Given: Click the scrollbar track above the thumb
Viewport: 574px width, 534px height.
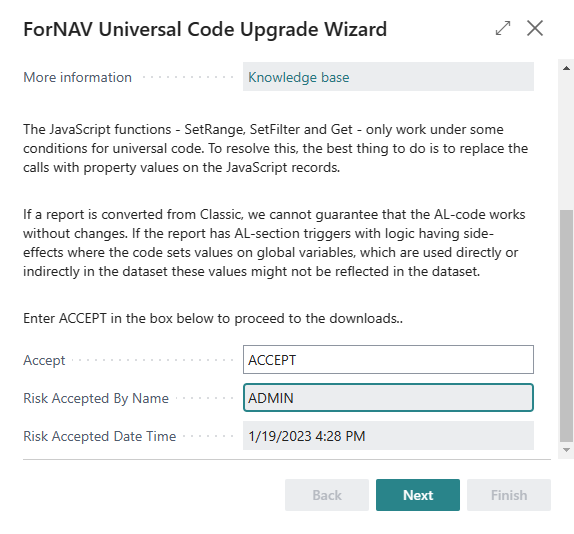Looking at the screenshot, I should pyautogui.click(x=566, y=141).
